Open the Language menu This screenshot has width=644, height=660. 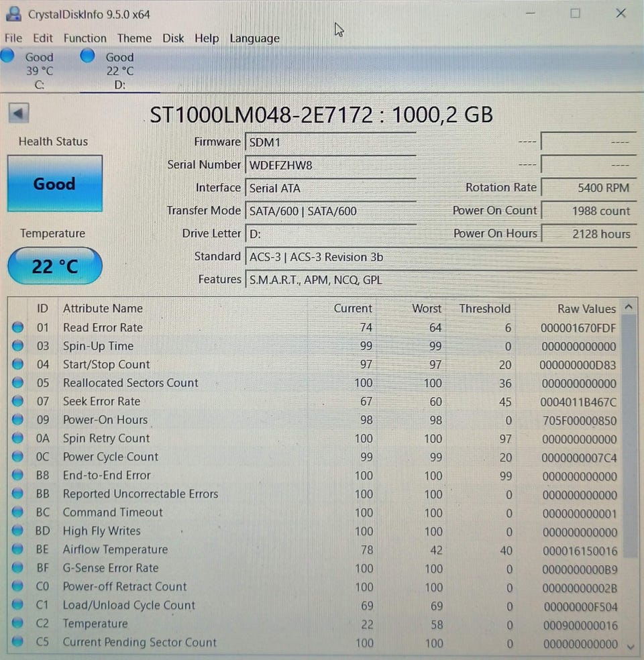coord(255,38)
